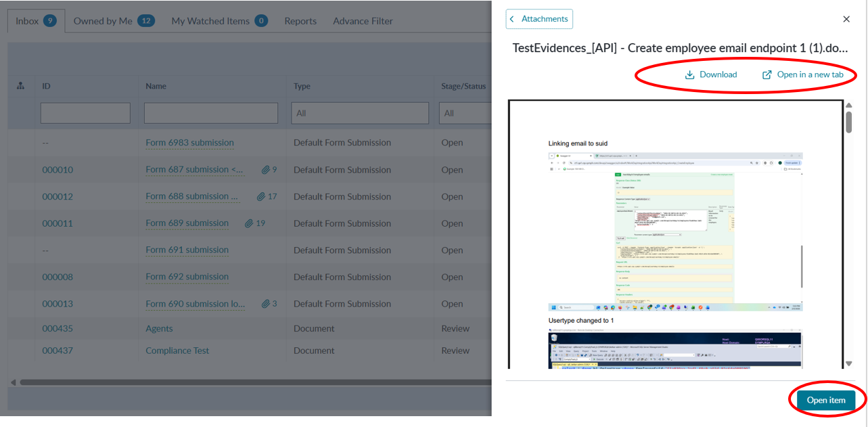Click the Name column header
The width and height of the screenshot is (868, 427).
[x=156, y=86]
